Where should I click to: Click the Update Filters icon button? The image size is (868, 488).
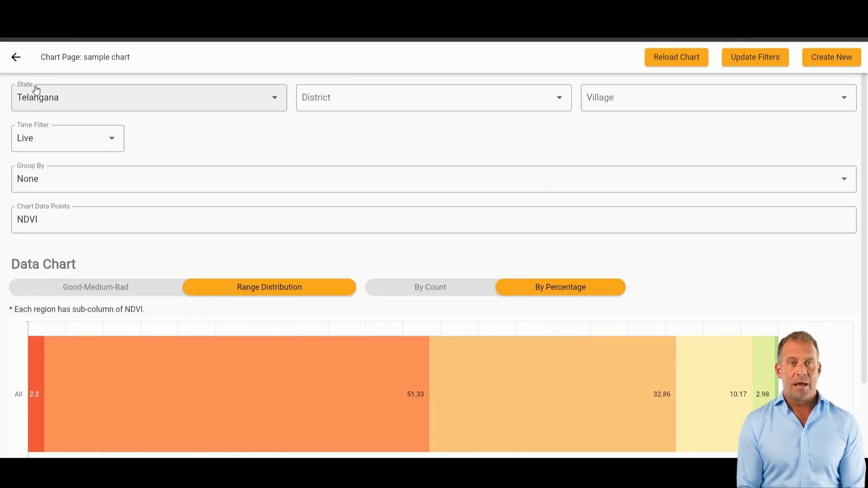click(755, 56)
